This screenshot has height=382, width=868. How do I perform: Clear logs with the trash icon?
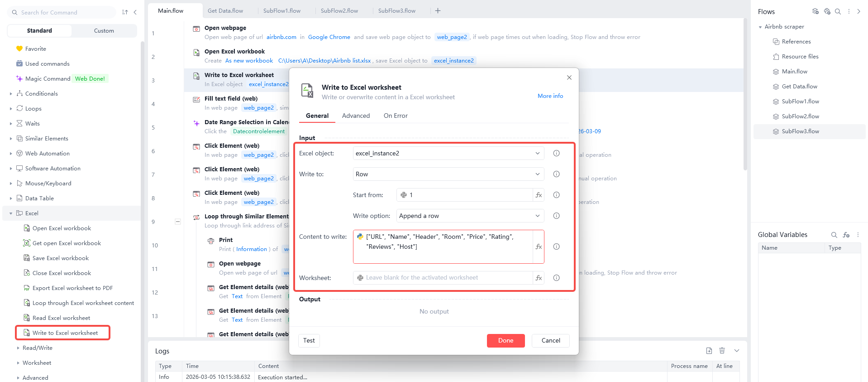(722, 351)
